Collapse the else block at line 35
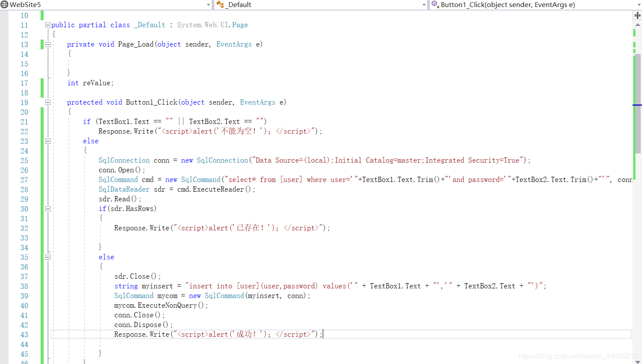 [x=48, y=257]
